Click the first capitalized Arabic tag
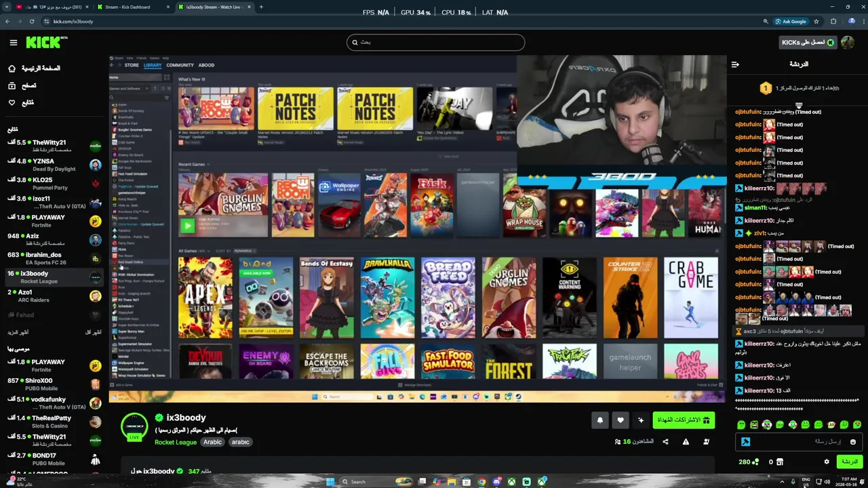868x488 pixels. 212,442
